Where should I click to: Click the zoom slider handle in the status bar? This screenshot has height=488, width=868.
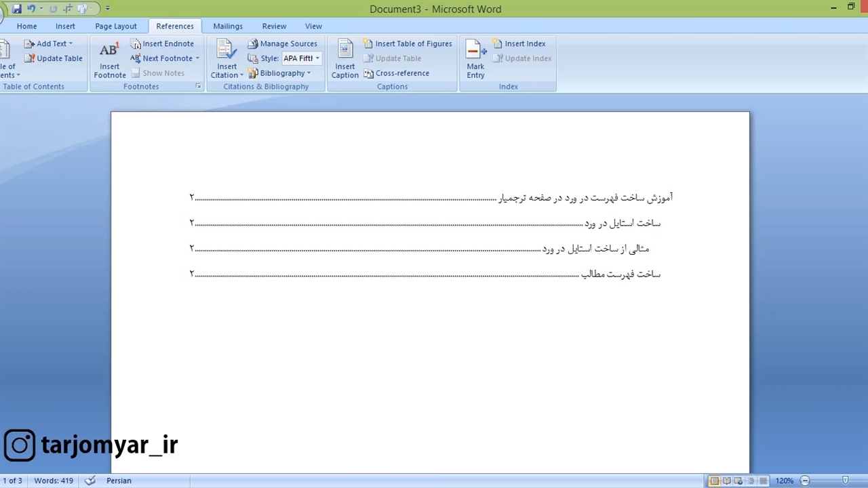tap(845, 481)
